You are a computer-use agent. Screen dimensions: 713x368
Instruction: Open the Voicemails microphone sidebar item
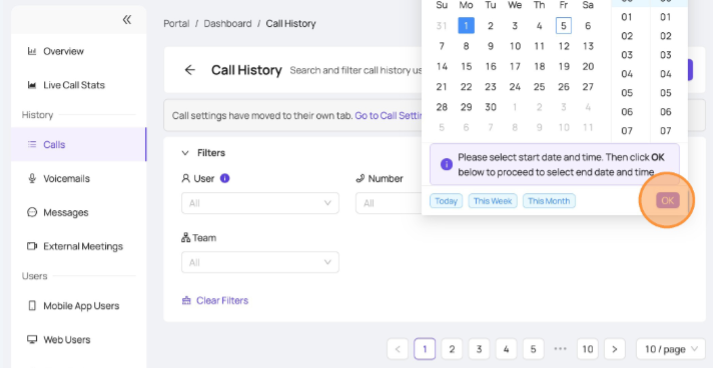point(79,178)
